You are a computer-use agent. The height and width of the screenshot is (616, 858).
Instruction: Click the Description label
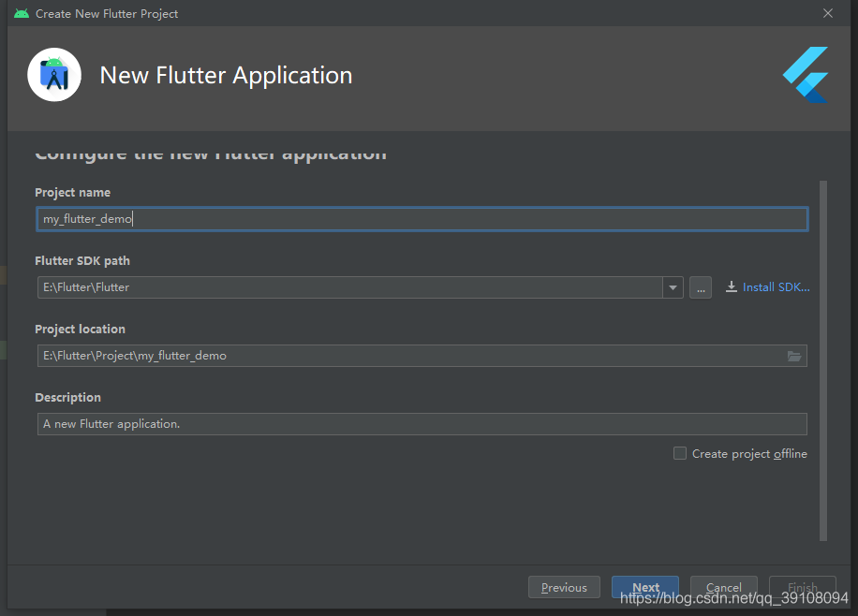click(67, 398)
